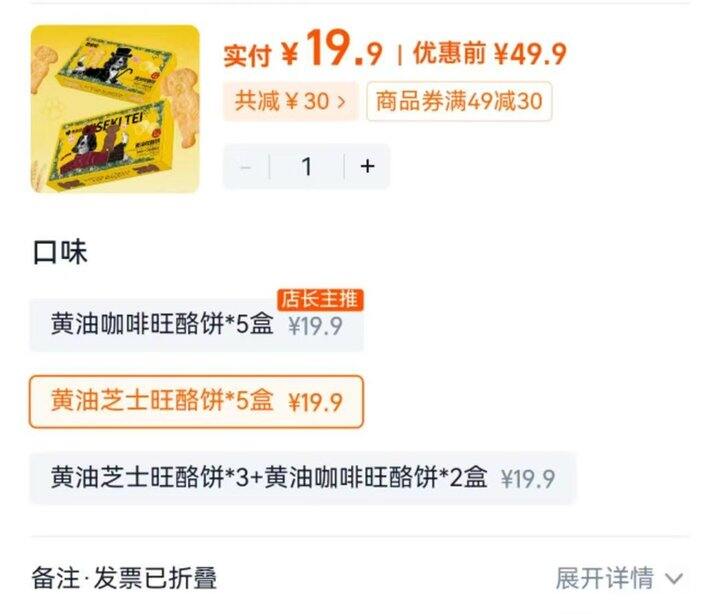Image resolution: width=720 pixels, height=614 pixels.
Task: Click ¥19.9 price on mixed combo option
Action: [528, 479]
